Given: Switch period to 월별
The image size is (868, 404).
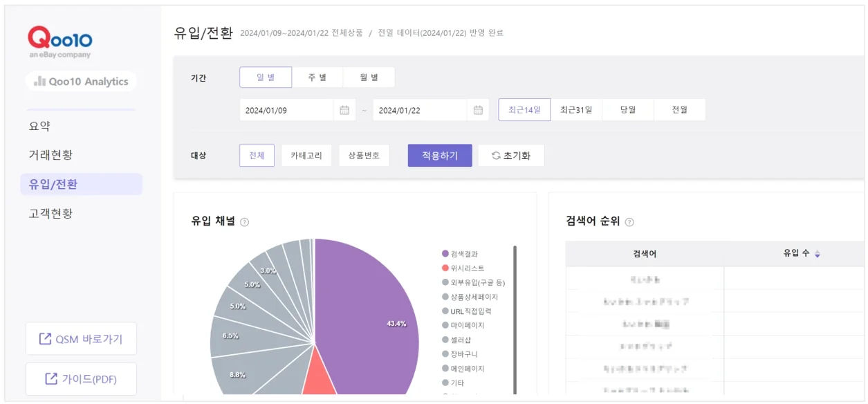Looking at the screenshot, I should click(369, 77).
